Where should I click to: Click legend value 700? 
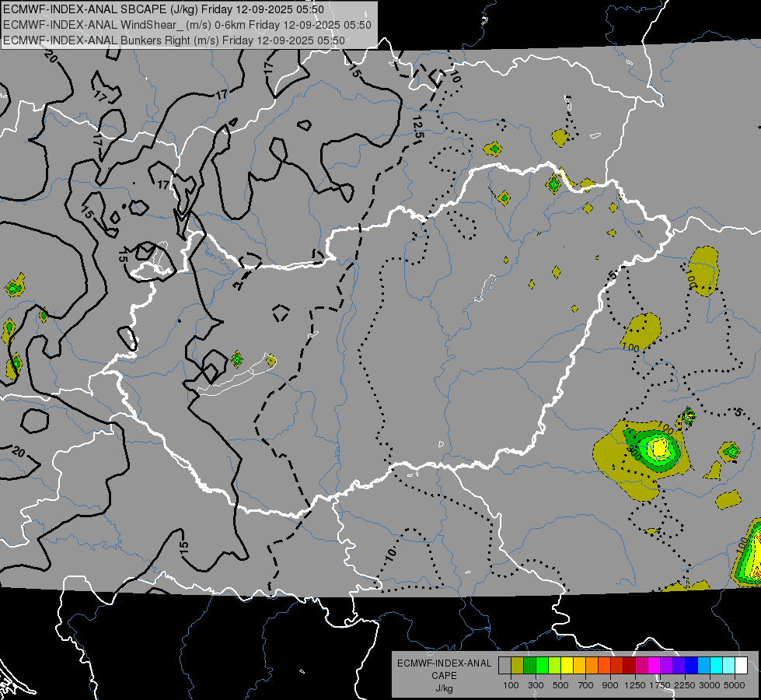tap(586, 685)
